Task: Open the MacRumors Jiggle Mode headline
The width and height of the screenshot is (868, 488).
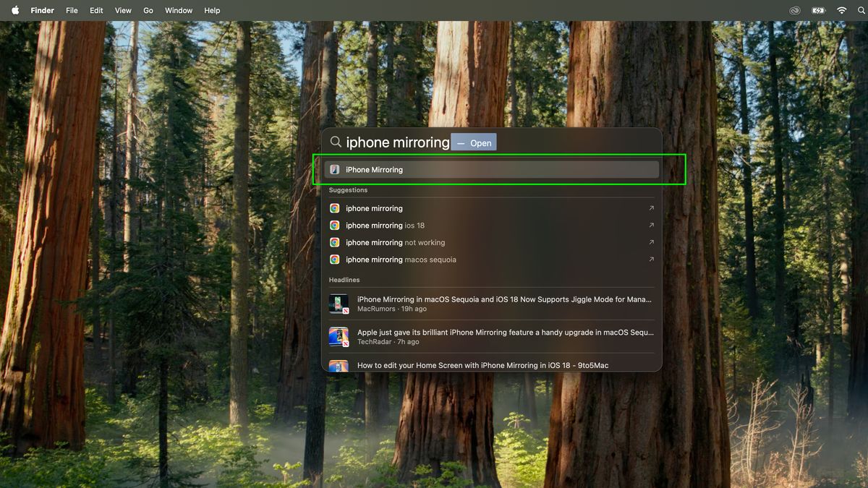Action: pos(492,304)
